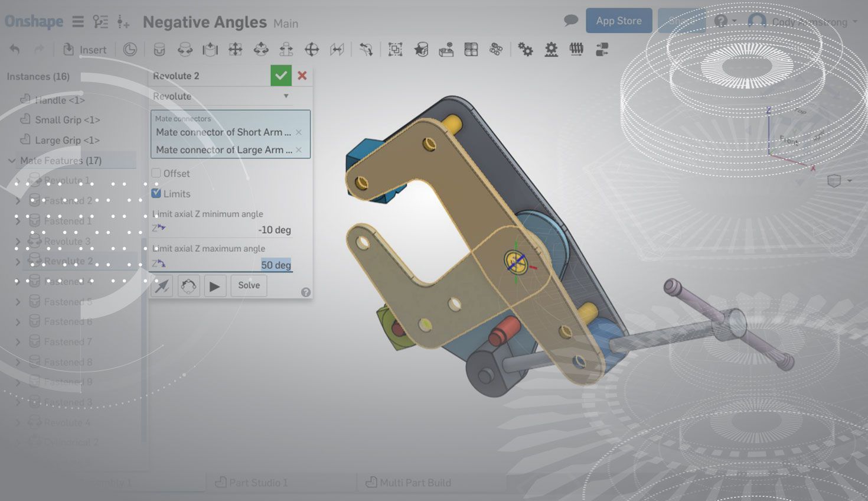Screen dimensions: 868x501
Task: Enable the Offset checkbox
Action: [156, 173]
